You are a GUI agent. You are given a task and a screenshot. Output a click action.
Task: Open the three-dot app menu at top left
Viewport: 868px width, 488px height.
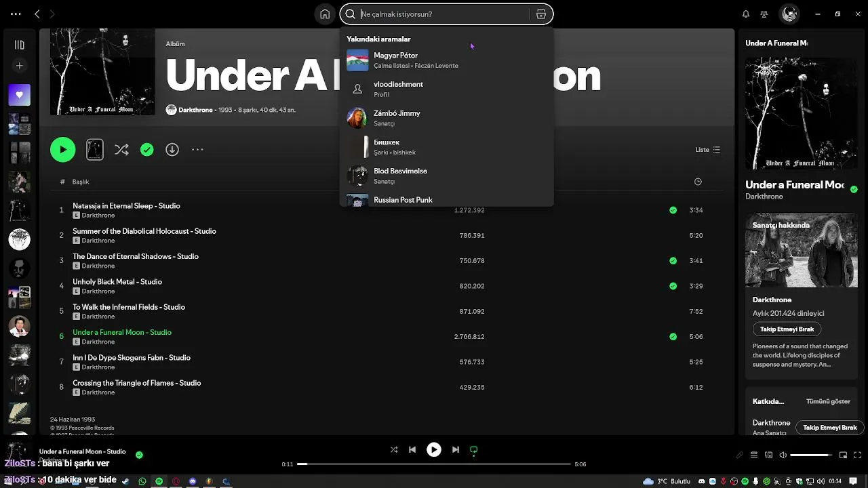pos(16,14)
